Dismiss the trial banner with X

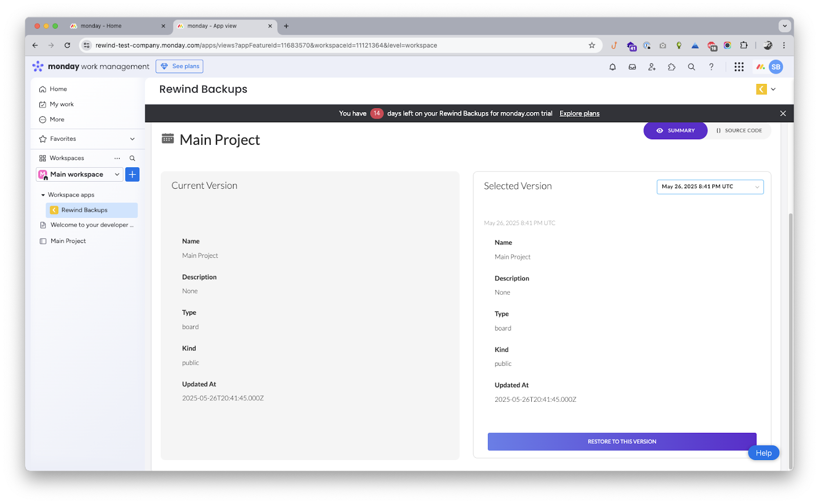coord(783,114)
